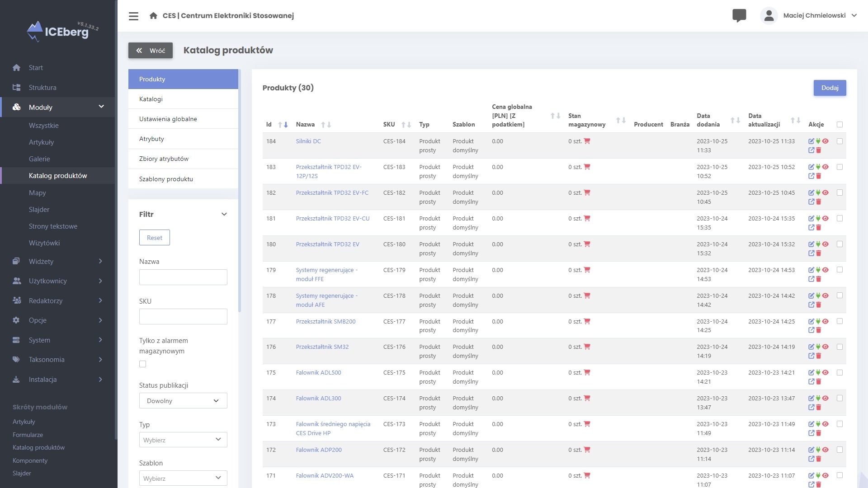Click cart icon in Silniki DC stock cell

pyautogui.click(x=587, y=141)
